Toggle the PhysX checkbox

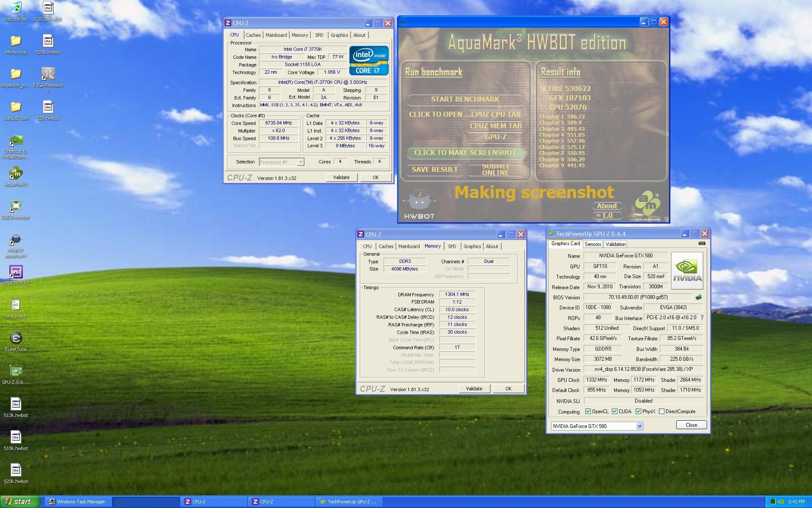coord(638,411)
